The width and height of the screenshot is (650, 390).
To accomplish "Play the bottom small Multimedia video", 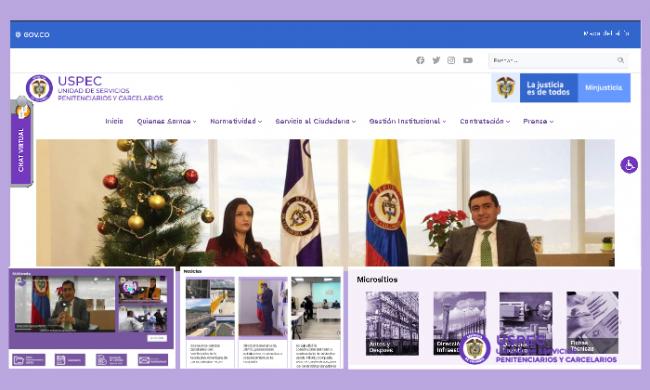I will coord(143,319).
